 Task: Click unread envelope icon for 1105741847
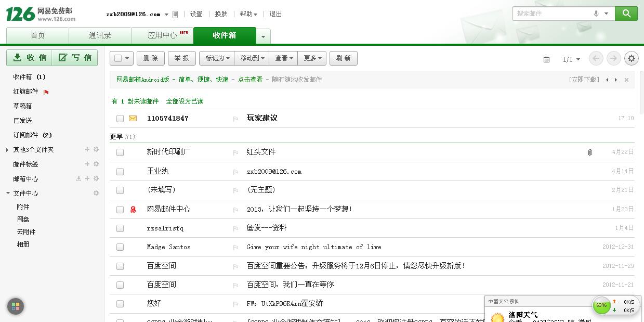[133, 118]
